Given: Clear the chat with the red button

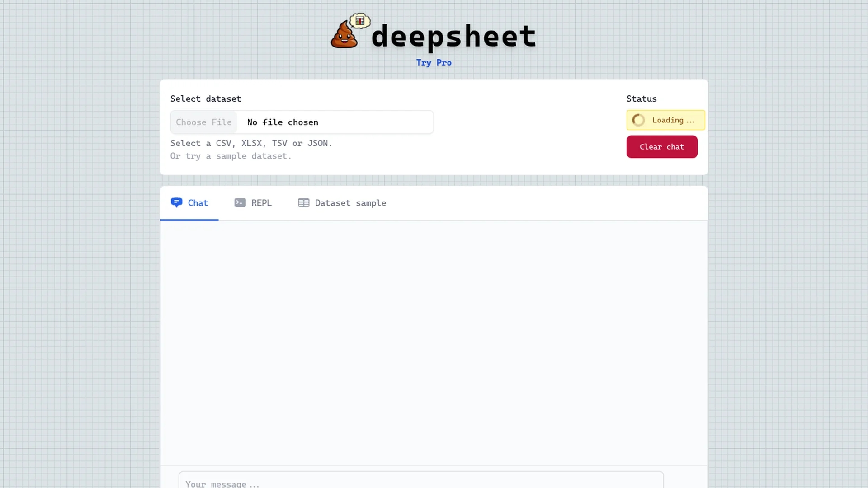Looking at the screenshot, I should (662, 147).
